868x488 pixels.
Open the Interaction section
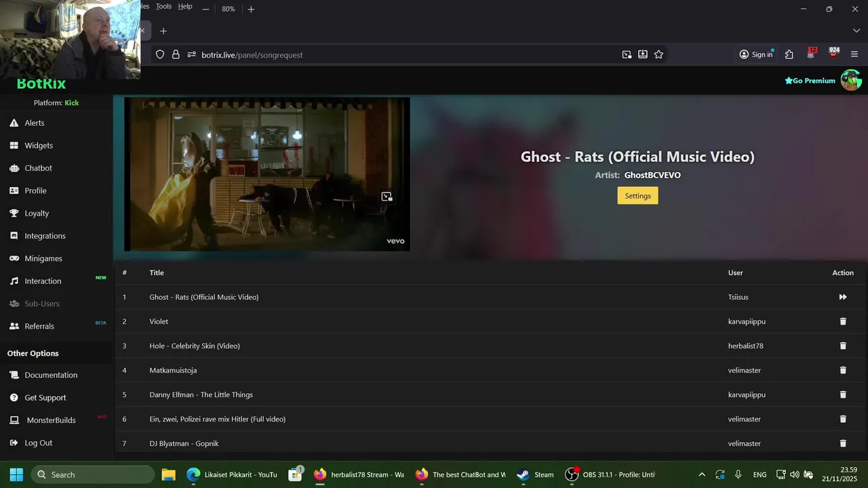pos(43,281)
